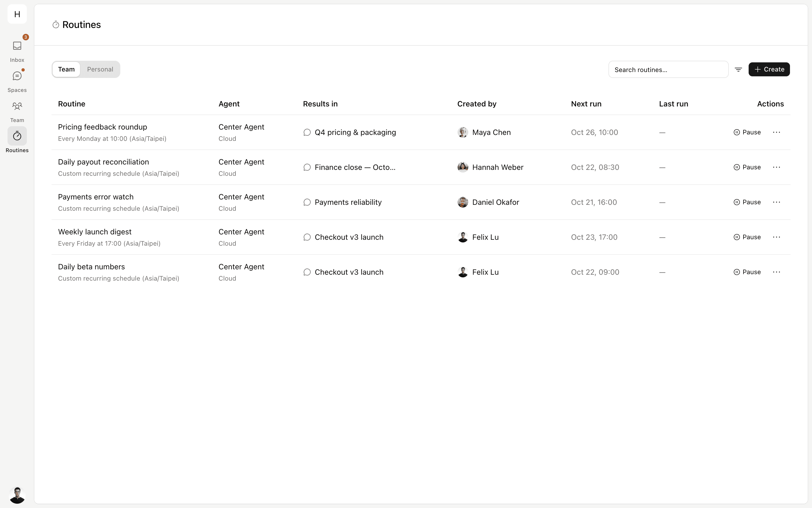Open Payments reliability space link

(343, 202)
